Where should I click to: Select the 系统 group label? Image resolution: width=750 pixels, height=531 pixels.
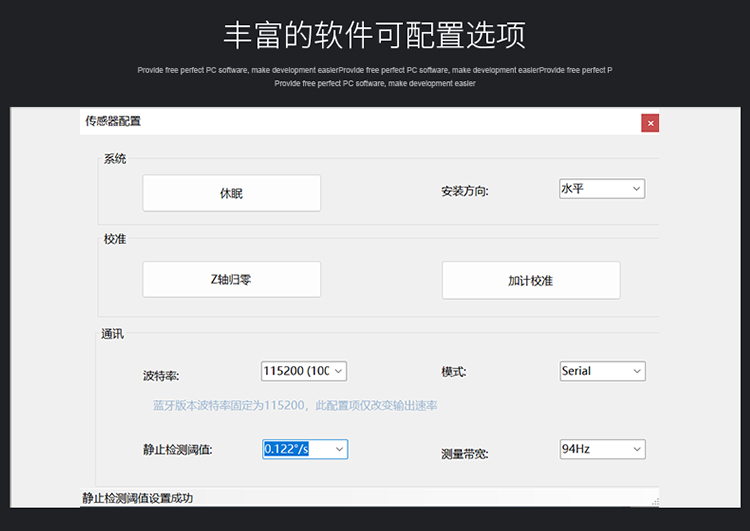click(115, 159)
